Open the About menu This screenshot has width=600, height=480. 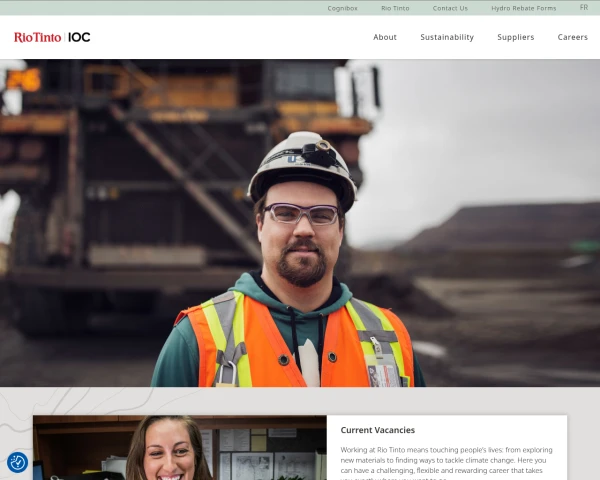[385, 37]
